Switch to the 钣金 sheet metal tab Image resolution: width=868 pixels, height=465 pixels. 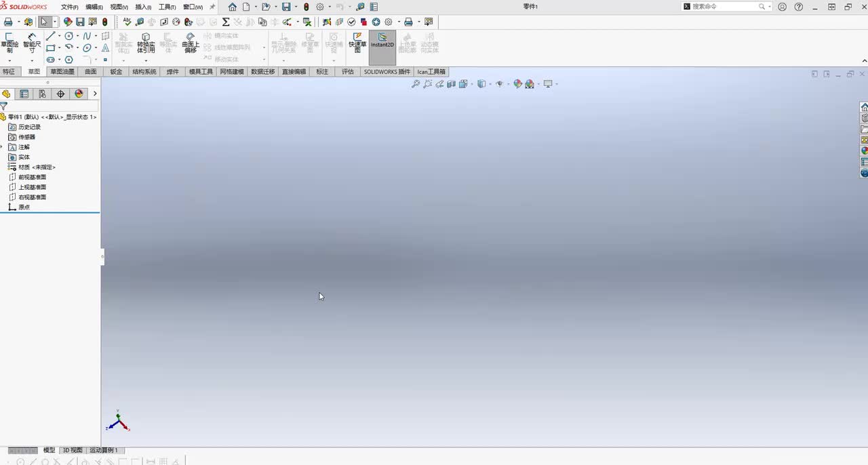coord(116,71)
